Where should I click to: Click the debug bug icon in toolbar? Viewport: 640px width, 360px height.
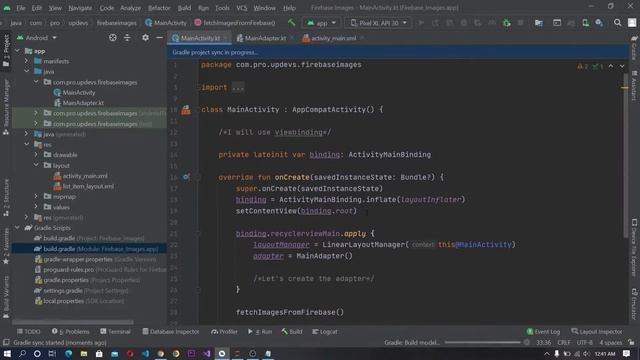(507, 23)
